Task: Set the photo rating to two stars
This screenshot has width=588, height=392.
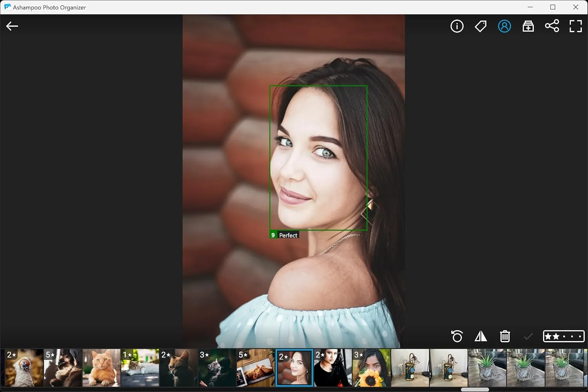Action: [x=555, y=336]
